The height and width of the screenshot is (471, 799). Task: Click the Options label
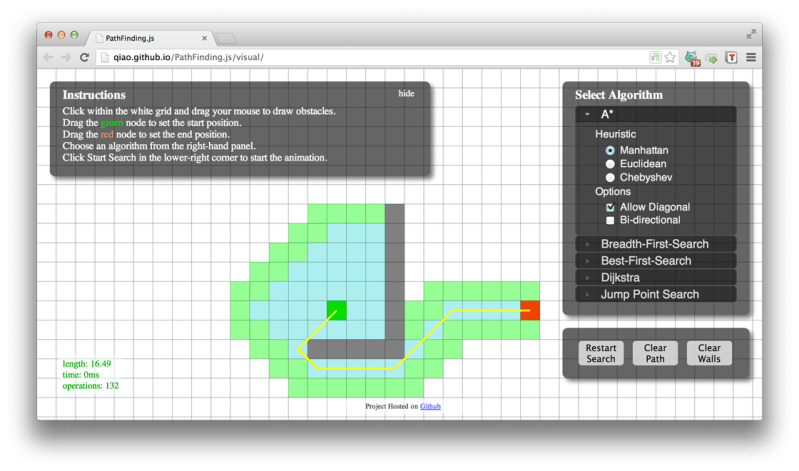point(613,192)
